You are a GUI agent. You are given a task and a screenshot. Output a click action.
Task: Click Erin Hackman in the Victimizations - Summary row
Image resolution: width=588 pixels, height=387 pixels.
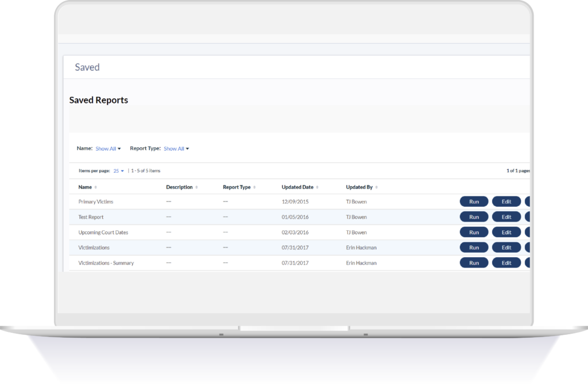tap(361, 263)
